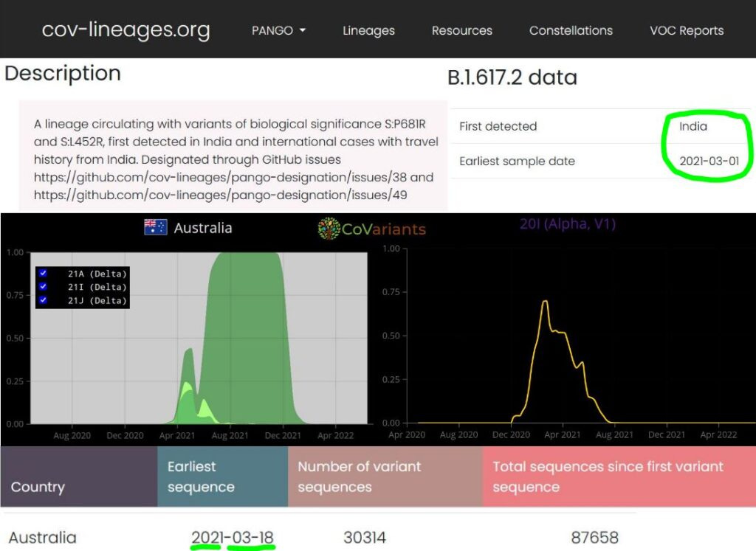Click the Earliest sample date label
This screenshot has height=551, width=756.
(x=517, y=161)
